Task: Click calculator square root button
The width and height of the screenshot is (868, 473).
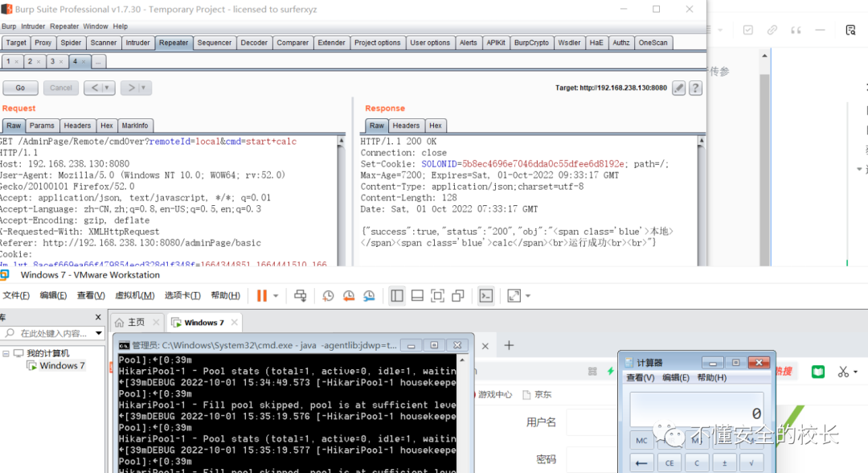Action: coord(751,463)
